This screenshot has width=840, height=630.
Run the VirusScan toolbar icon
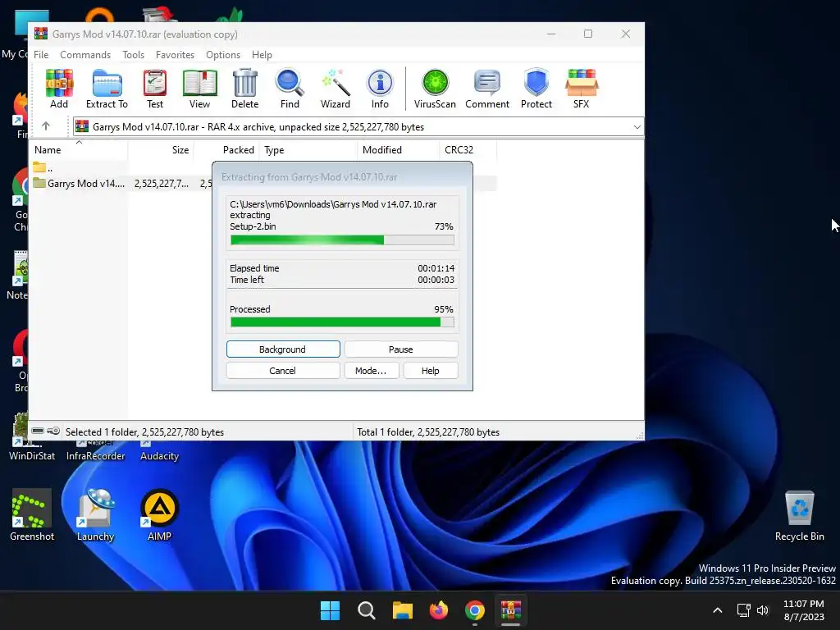pos(435,89)
